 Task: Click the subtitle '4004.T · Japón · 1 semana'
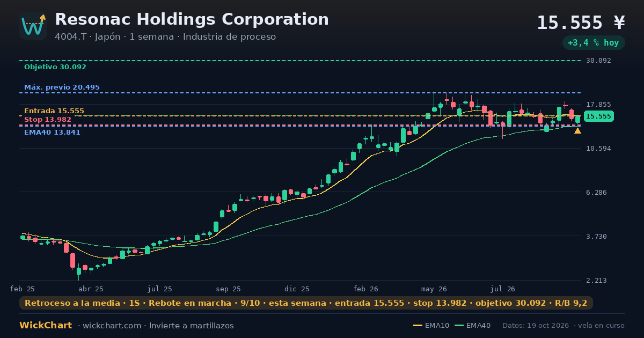117,36
